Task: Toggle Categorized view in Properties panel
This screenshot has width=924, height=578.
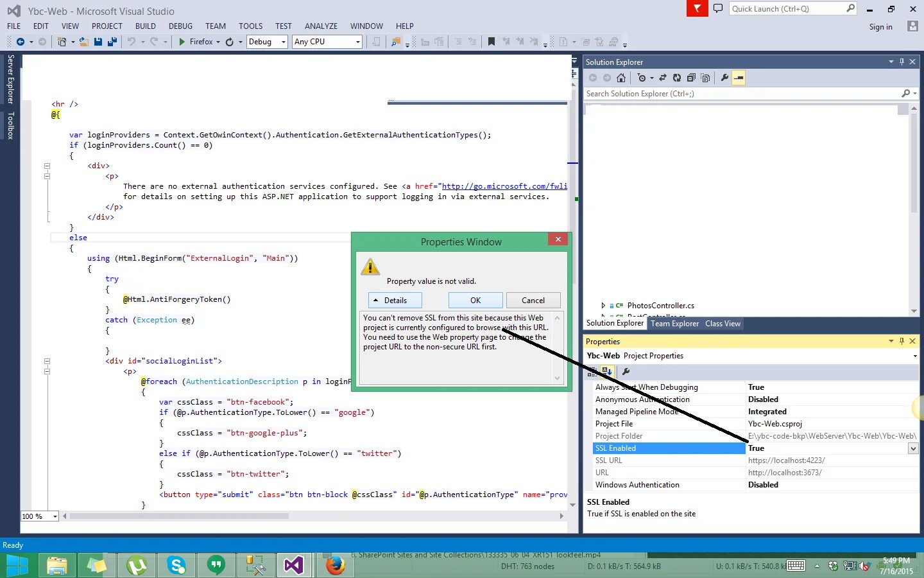Action: 592,371
